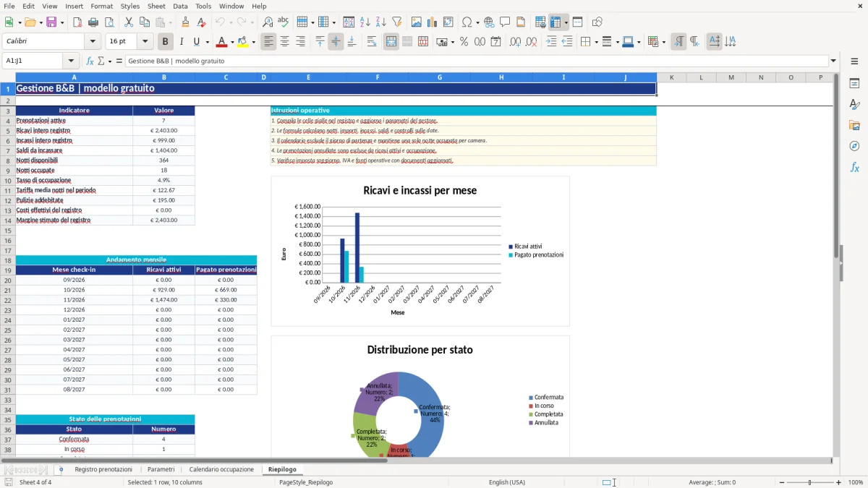Screen dimensions: 868x488
Task: Apply red Font Color swatch
Action: pos(222,41)
